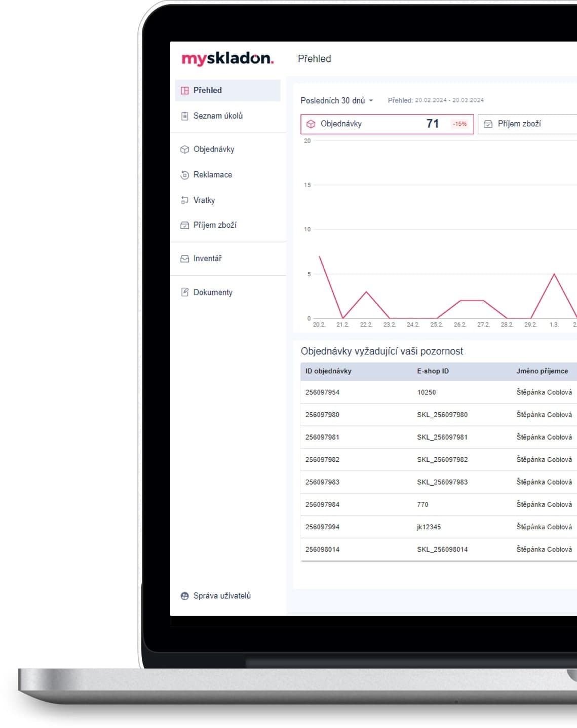Open the Posledních 30 dnů dropdown
The height and width of the screenshot is (728, 577).
pyautogui.click(x=336, y=100)
